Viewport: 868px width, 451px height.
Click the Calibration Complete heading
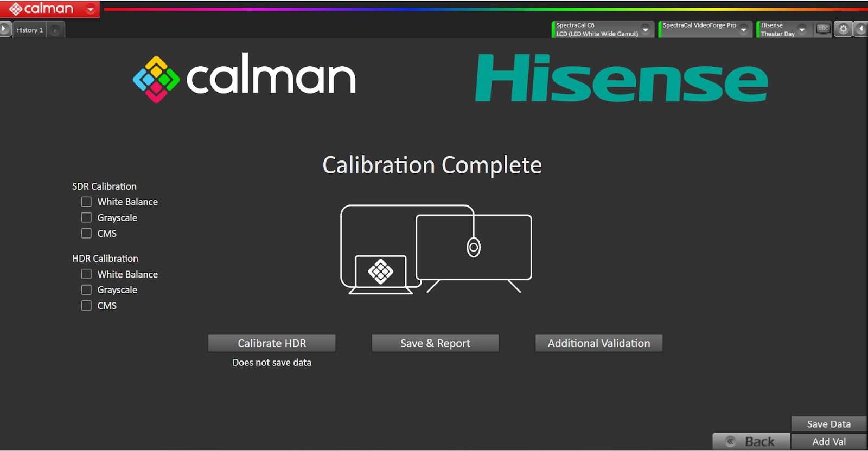click(432, 165)
